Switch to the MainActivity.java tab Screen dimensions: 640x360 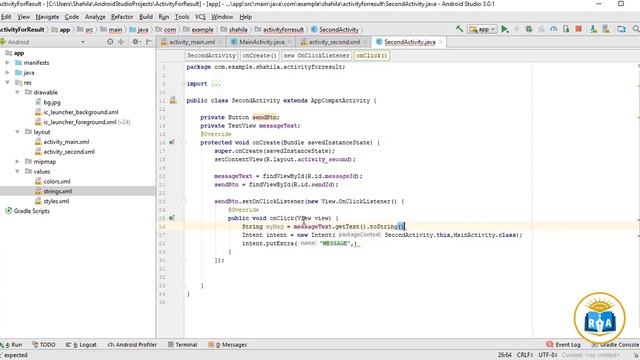tap(262, 42)
